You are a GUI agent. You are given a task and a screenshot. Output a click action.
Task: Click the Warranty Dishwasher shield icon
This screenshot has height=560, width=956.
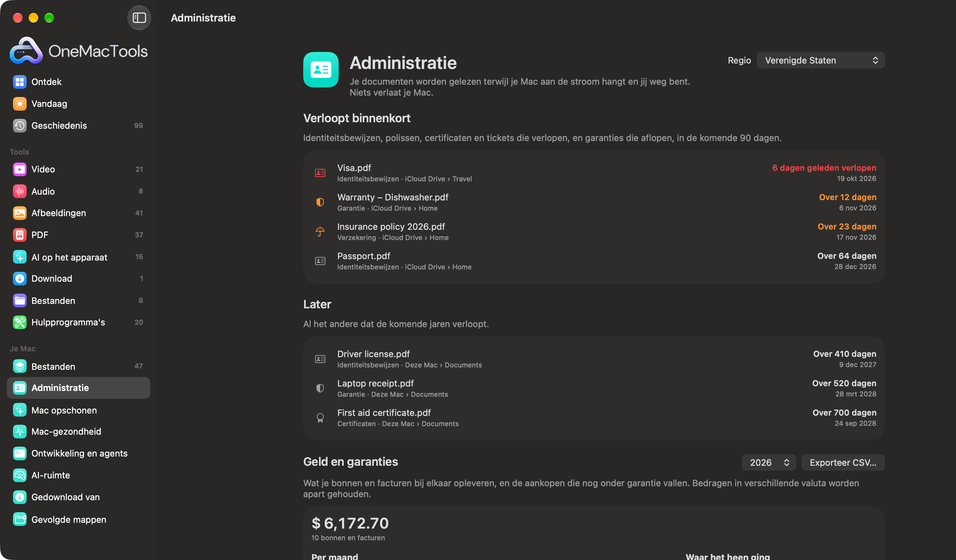point(320,202)
